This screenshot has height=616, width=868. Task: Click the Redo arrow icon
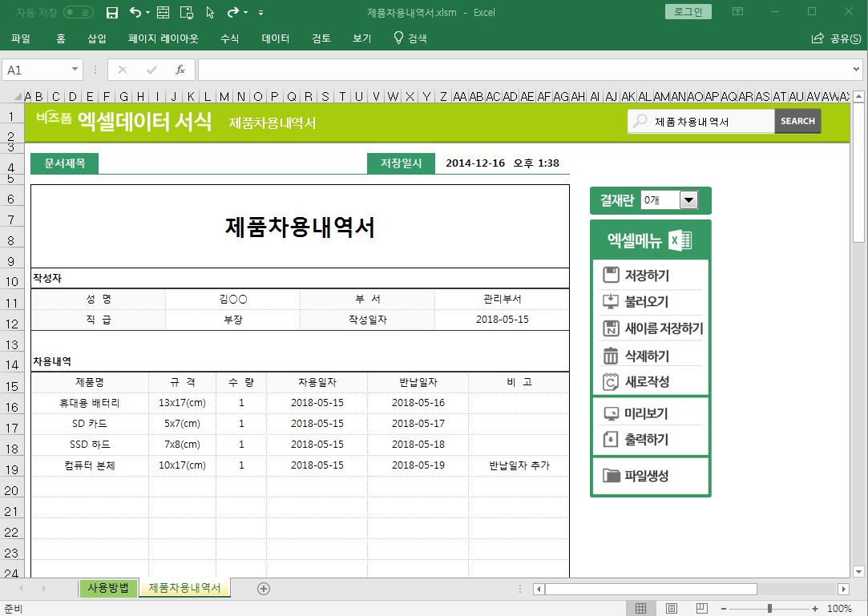(x=232, y=12)
